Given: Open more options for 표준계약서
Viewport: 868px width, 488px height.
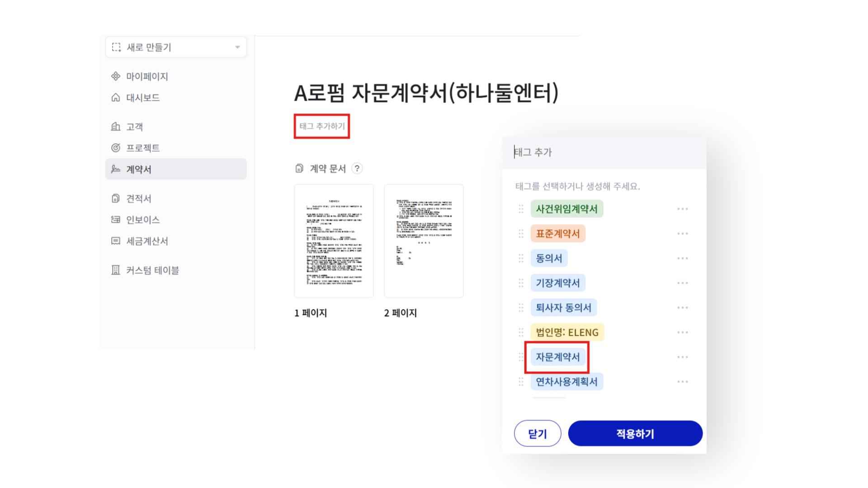Looking at the screenshot, I should coord(683,234).
